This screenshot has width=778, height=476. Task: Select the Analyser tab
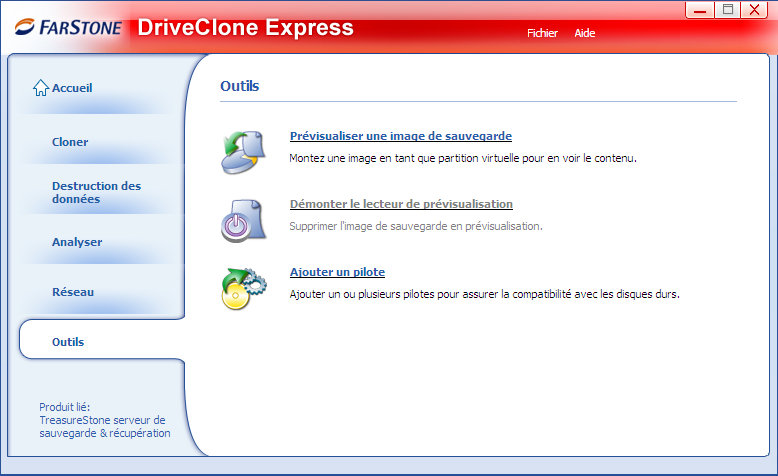77,242
